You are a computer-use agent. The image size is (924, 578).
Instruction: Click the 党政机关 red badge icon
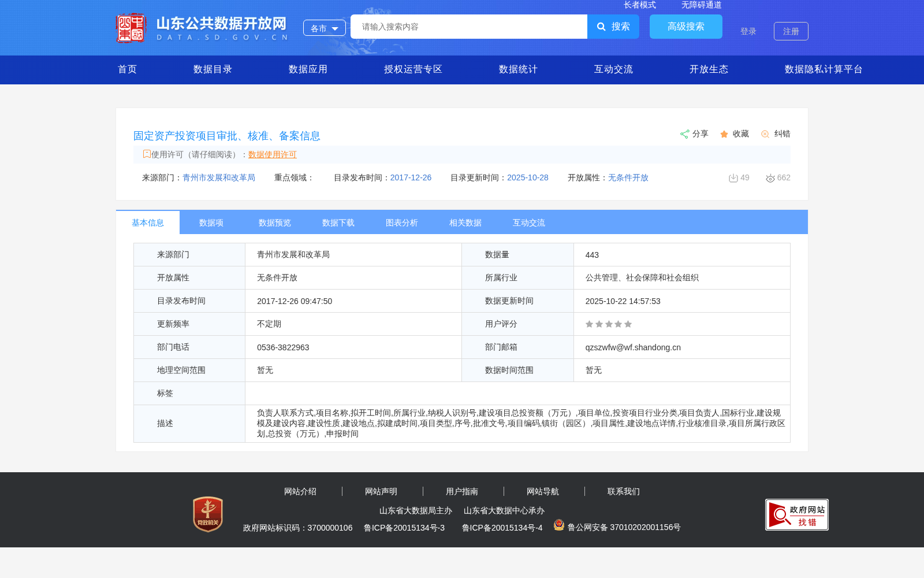pos(208,514)
